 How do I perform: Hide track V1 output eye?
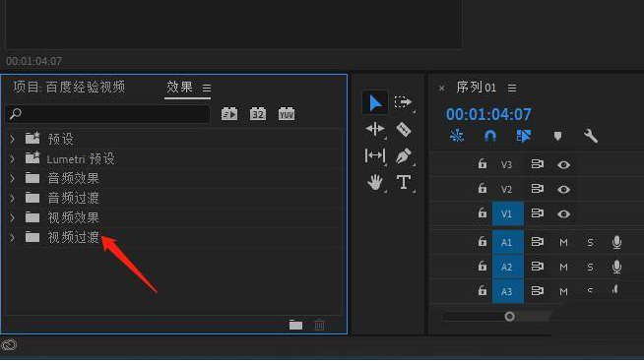click(x=563, y=213)
